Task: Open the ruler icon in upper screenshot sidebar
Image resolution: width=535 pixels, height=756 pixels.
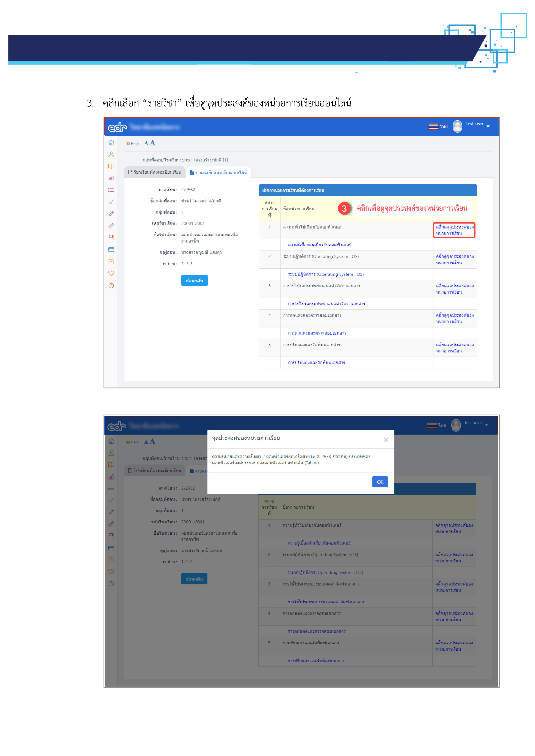Action: (111, 225)
